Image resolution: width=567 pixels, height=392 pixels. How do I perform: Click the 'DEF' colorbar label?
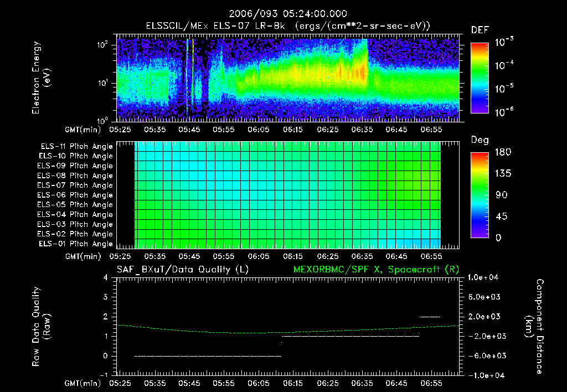tap(480, 30)
